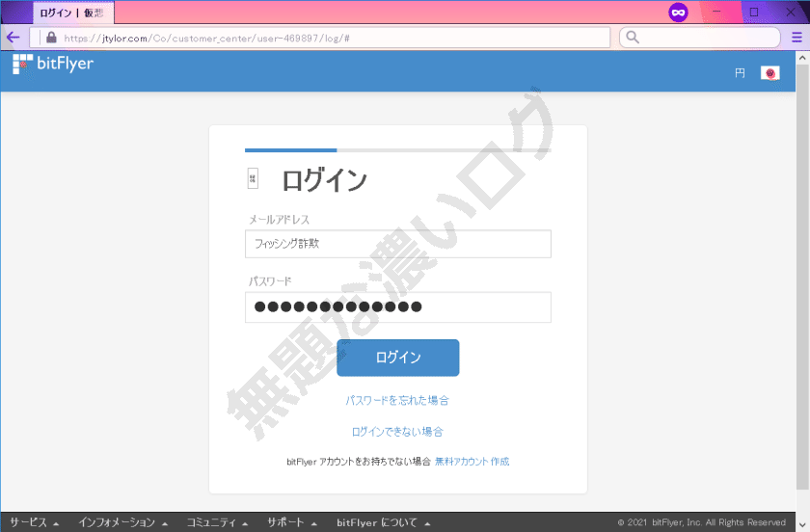Click text bitFlyer アカウントをお持ちでない場合
This screenshot has height=532, width=810.
tap(359, 462)
